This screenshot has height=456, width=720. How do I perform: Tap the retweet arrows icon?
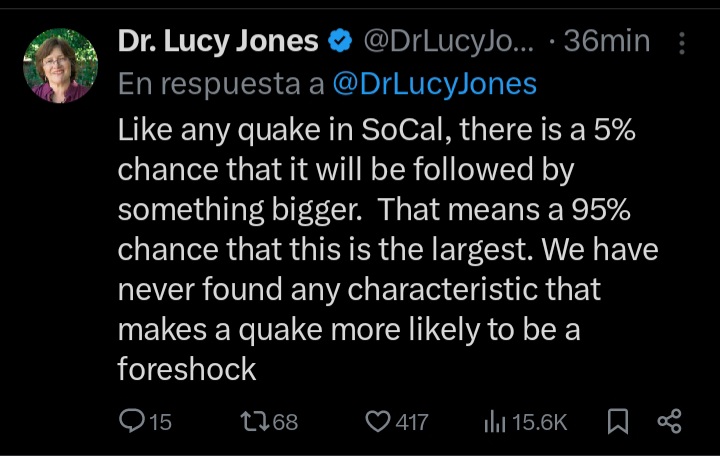tap(256, 422)
